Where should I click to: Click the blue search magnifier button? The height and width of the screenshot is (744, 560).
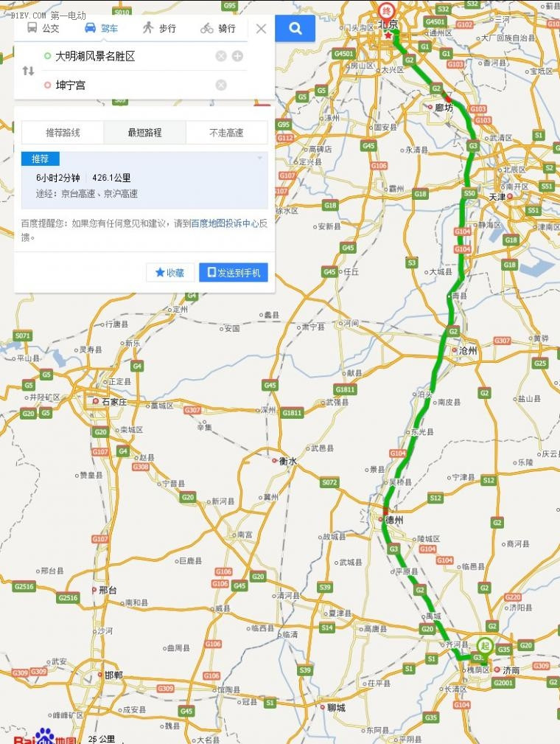295,29
